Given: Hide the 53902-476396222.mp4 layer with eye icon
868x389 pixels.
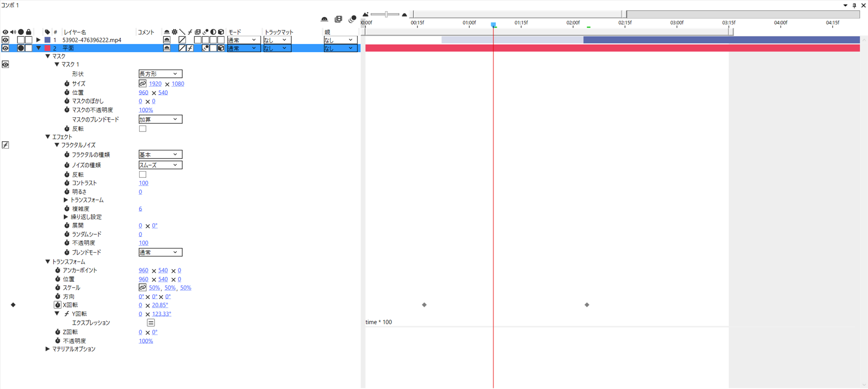Looking at the screenshot, I should (5, 40).
